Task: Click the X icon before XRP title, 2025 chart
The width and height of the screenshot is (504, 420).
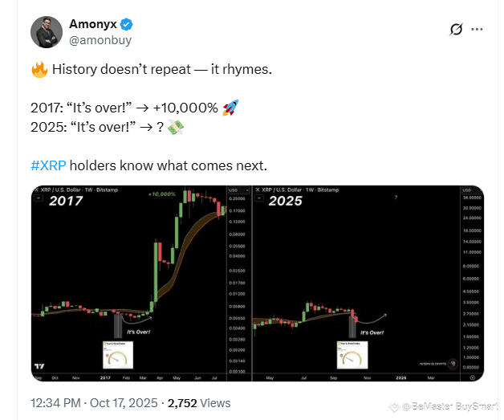Action: tap(258, 190)
